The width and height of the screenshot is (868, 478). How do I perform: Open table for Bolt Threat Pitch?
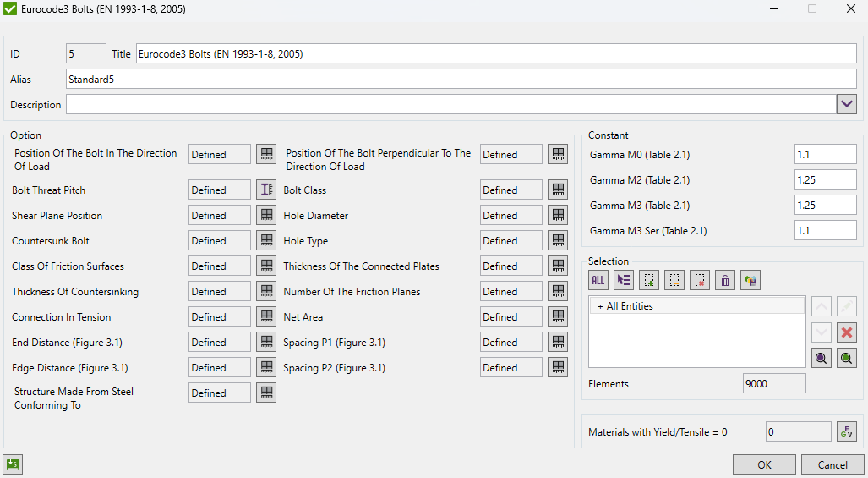[x=266, y=190]
